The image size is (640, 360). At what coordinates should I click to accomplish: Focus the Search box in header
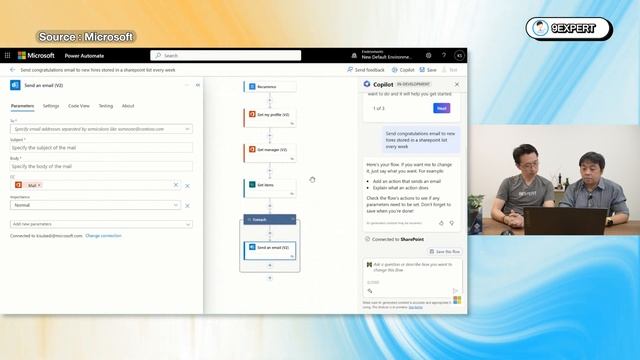coord(226,56)
